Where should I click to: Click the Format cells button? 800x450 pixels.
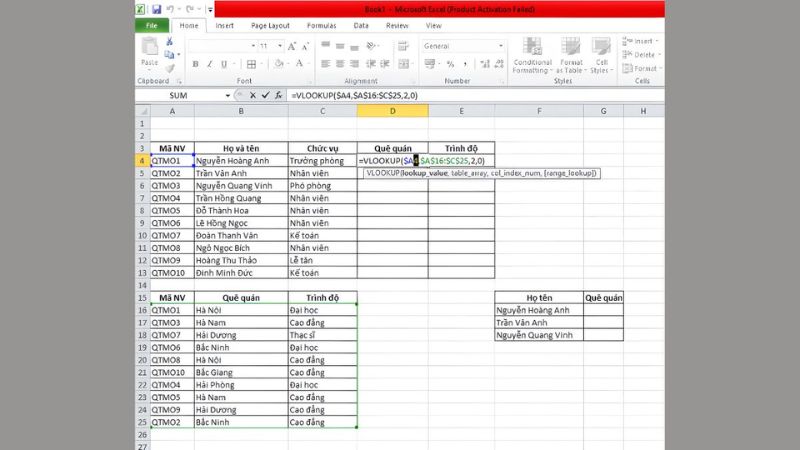(x=642, y=68)
